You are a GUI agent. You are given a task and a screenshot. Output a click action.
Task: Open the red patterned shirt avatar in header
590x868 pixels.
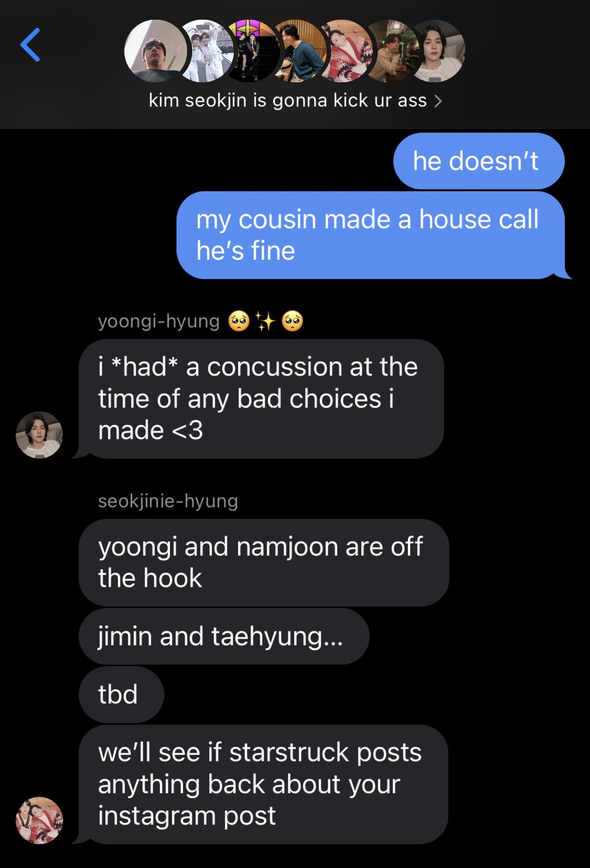(x=347, y=51)
